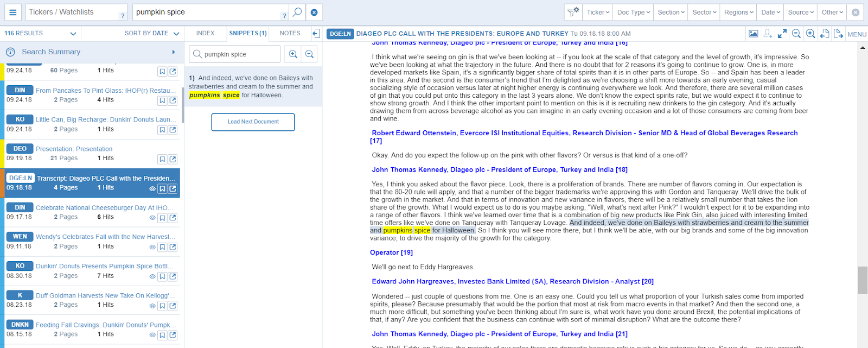This screenshot has height=348, width=868.
Task: Run search with the magnifier icon beside 'pumpkin spice'
Action: click(x=297, y=12)
